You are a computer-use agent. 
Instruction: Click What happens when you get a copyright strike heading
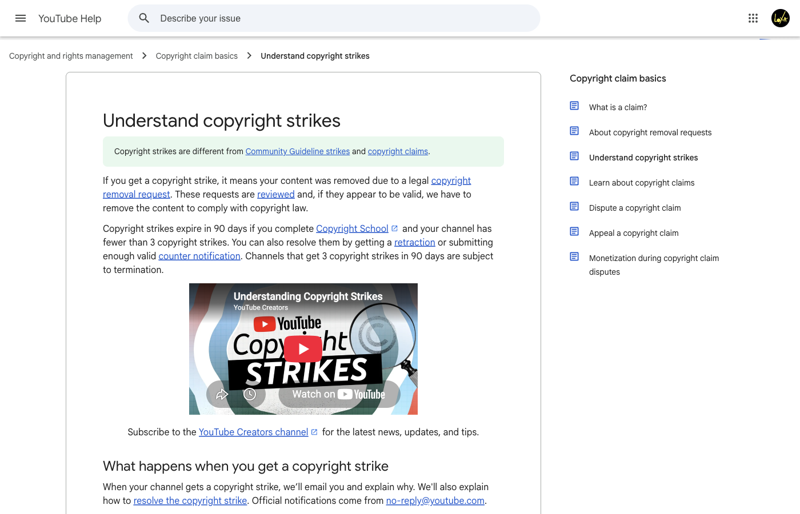245,466
